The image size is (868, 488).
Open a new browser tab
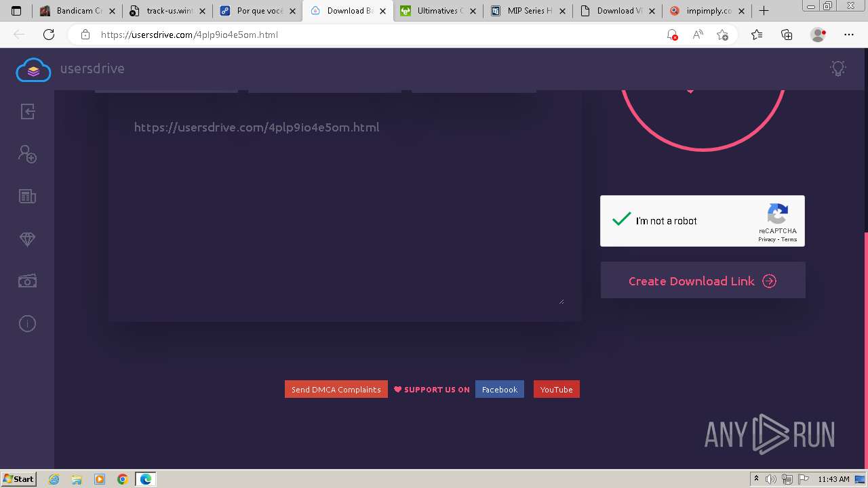764,11
